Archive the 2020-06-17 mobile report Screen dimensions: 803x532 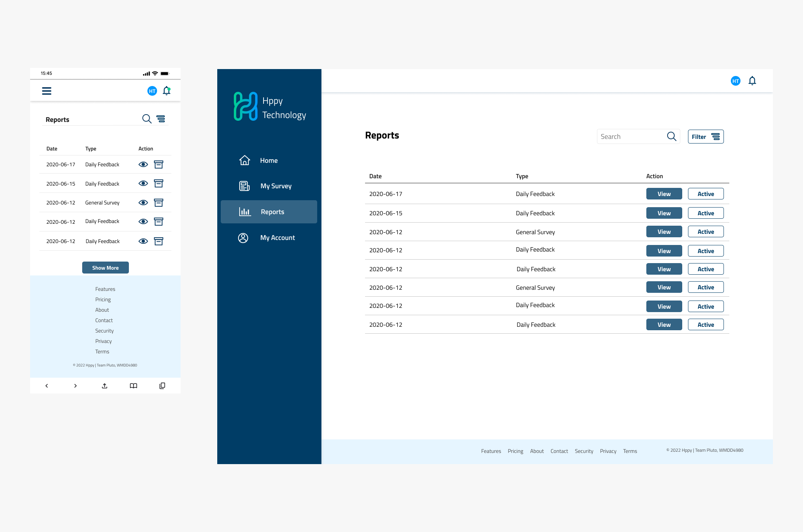coord(159,164)
